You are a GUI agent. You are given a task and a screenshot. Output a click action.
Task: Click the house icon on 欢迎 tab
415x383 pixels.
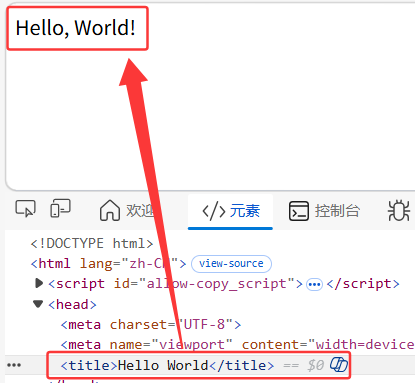coord(110,210)
